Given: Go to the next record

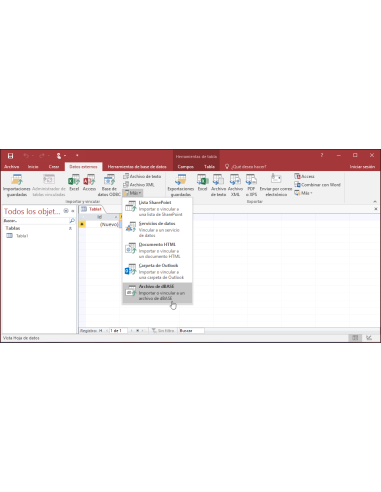Looking at the screenshot, I should coord(131,331).
